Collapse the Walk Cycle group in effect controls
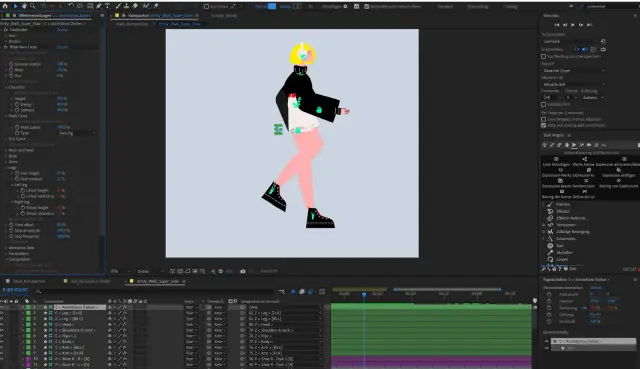The image size is (640, 369). pos(7,116)
